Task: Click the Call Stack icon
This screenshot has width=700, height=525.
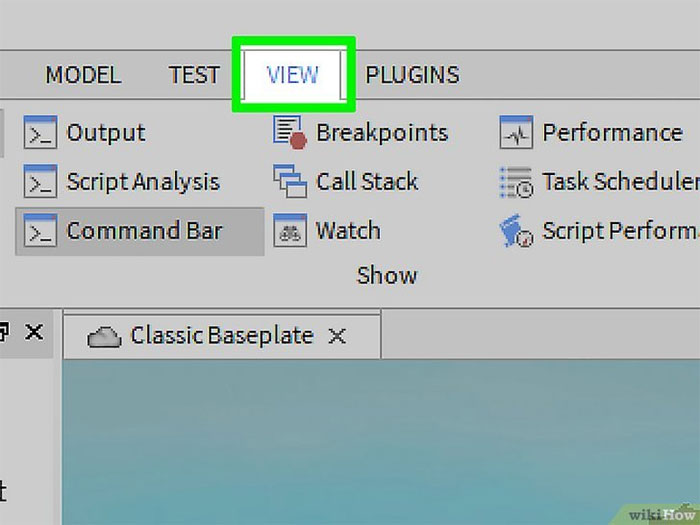Action: pos(290,182)
